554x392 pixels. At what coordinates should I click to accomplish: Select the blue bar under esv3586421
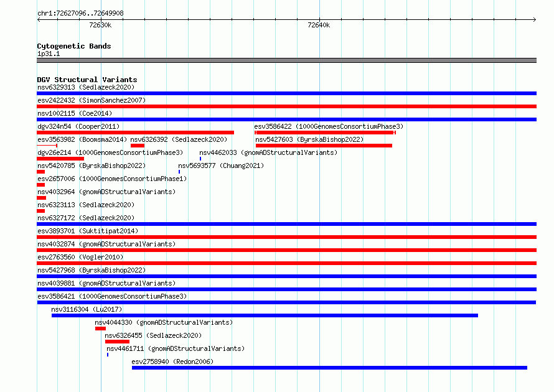(286, 302)
